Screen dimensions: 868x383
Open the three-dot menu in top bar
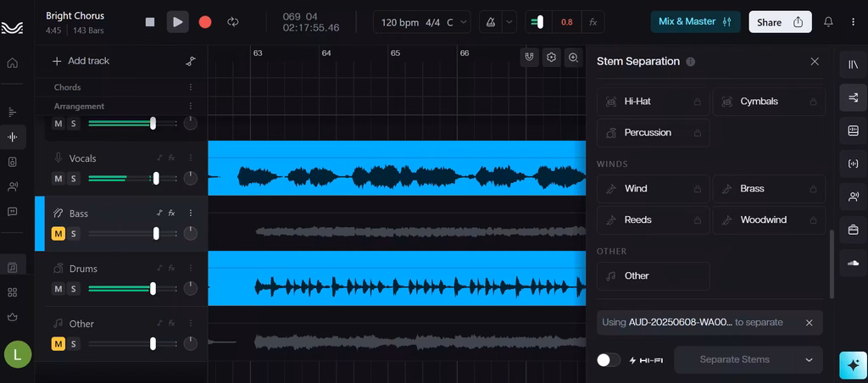(x=853, y=22)
